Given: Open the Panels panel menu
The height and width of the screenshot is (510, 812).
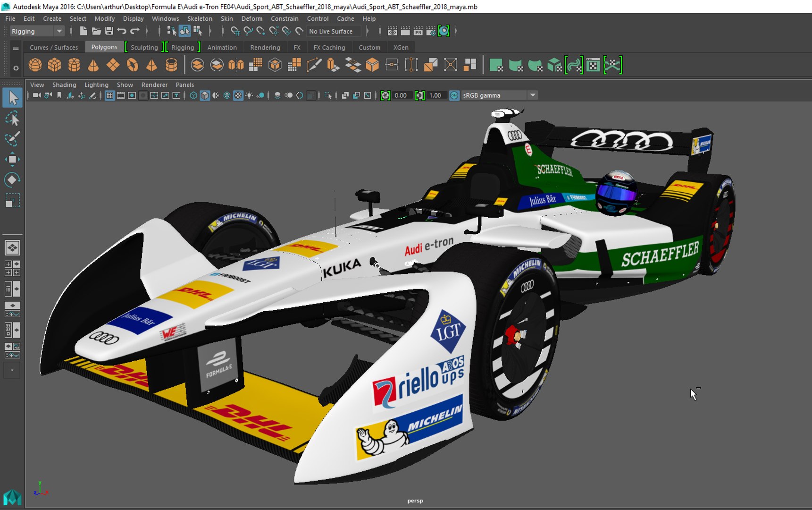Looking at the screenshot, I should coord(185,85).
